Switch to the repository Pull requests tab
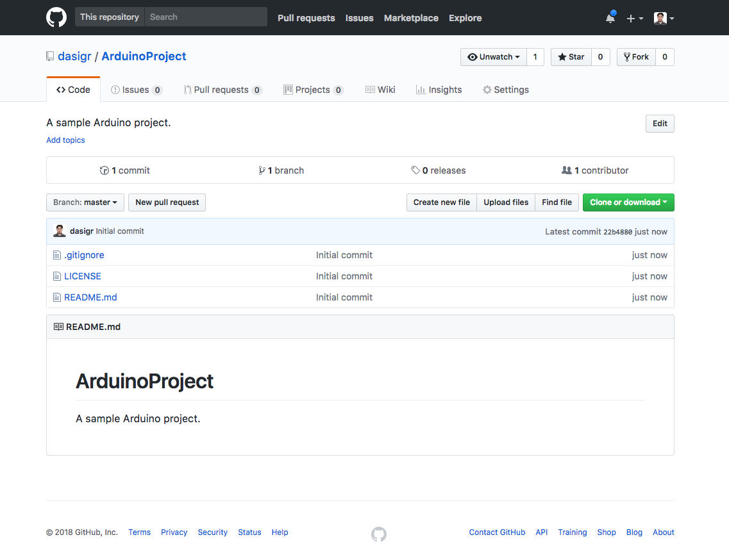 coord(222,90)
